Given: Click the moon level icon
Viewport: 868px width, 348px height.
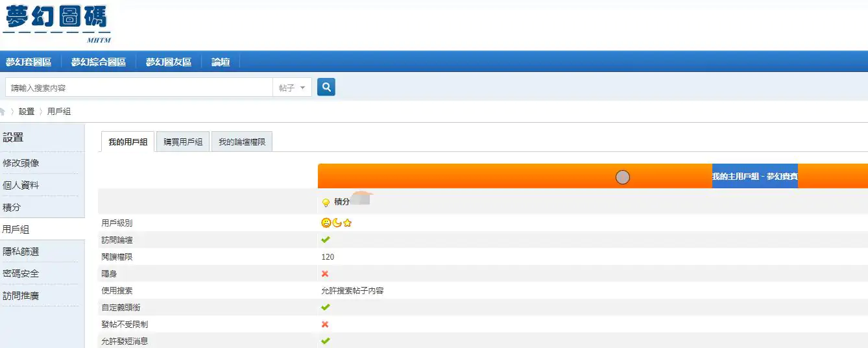Looking at the screenshot, I should click(337, 223).
